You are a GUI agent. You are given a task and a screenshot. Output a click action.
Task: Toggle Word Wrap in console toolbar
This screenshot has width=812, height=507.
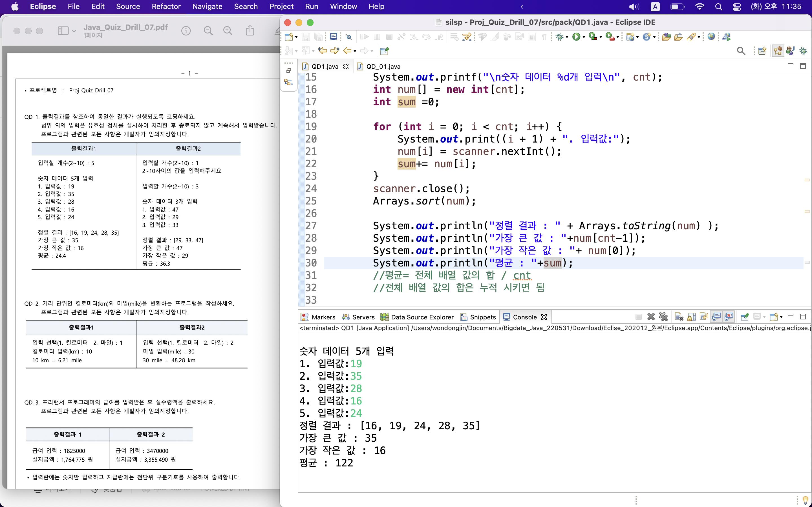point(704,317)
